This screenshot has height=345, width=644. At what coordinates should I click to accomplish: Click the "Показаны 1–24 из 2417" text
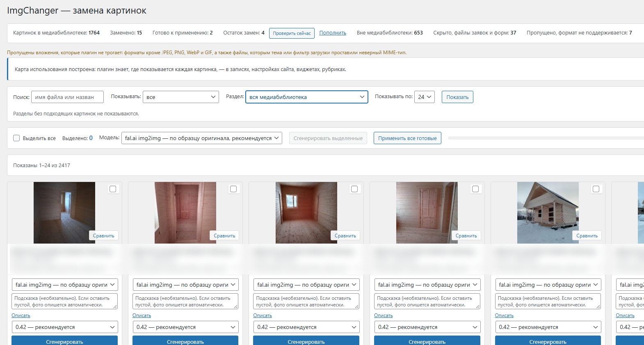[x=41, y=165]
